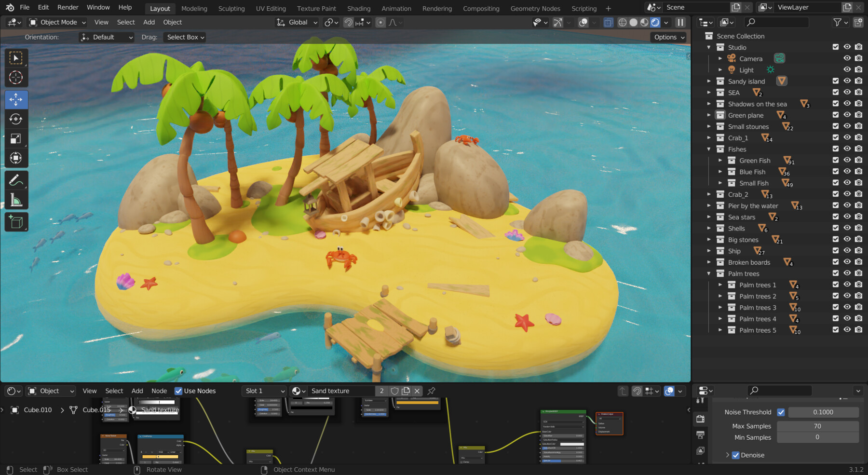This screenshot has height=475, width=868.
Task: Duplicate the Sand texture material
Action: pyautogui.click(x=406, y=391)
